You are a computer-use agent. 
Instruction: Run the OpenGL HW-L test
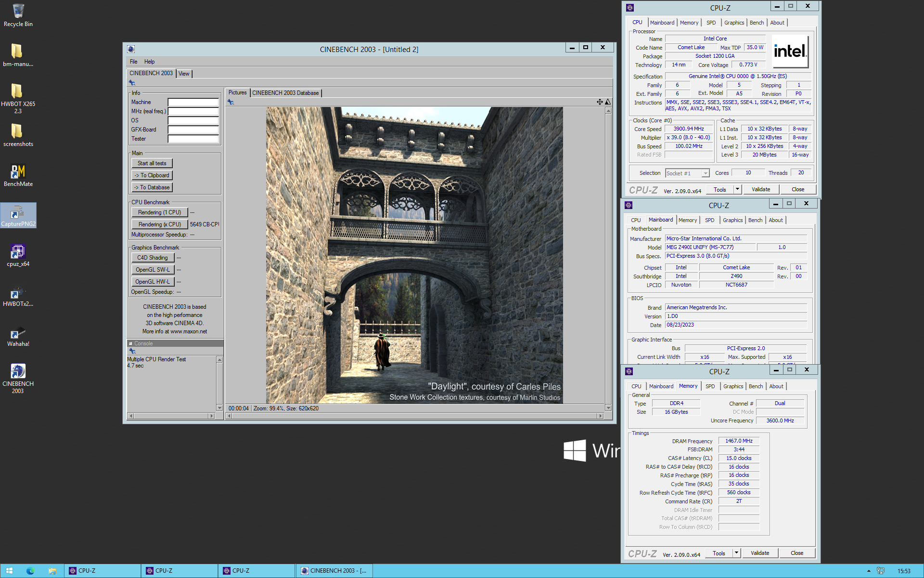point(153,282)
